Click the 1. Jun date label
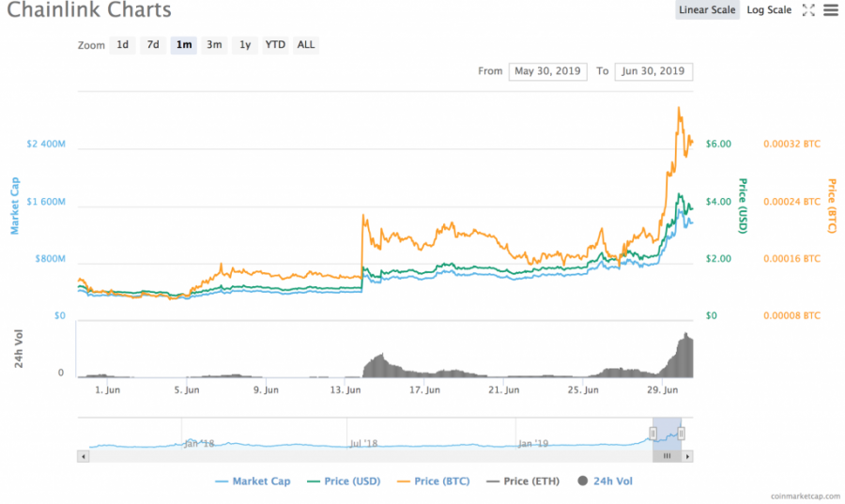Image resolution: width=845 pixels, height=504 pixels. point(108,389)
